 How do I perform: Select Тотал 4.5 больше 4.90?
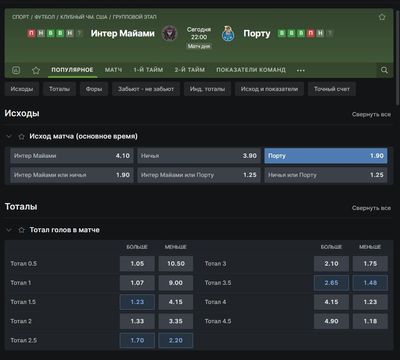pyautogui.click(x=331, y=321)
